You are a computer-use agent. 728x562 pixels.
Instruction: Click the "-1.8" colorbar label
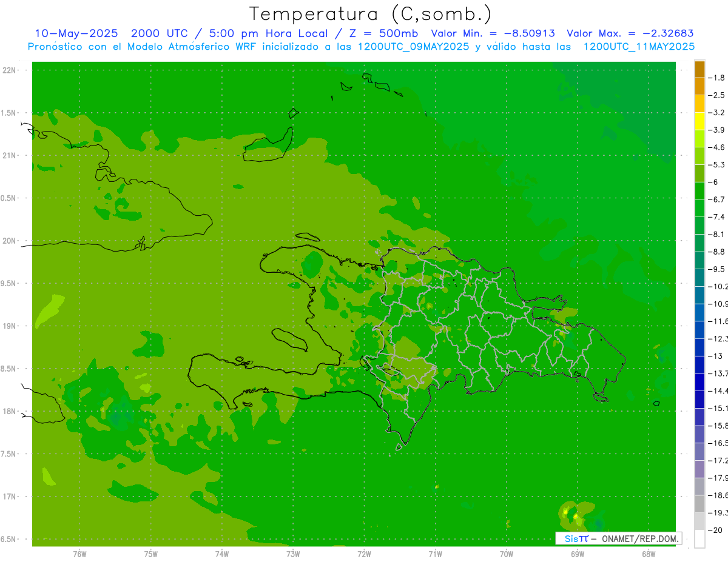coord(716,78)
